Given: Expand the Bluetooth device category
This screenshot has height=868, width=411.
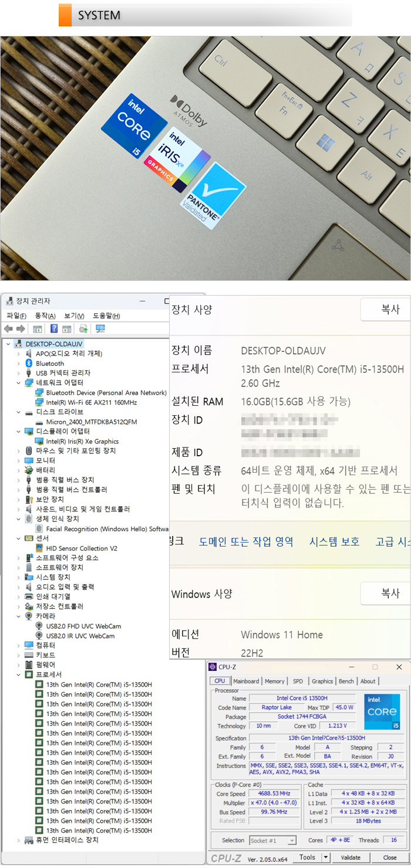Looking at the screenshot, I should 19,364.
